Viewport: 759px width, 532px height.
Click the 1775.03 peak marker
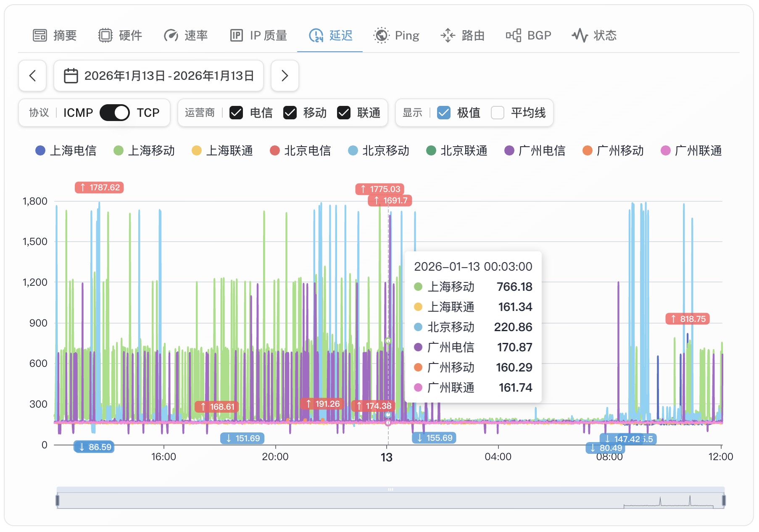pos(380,189)
